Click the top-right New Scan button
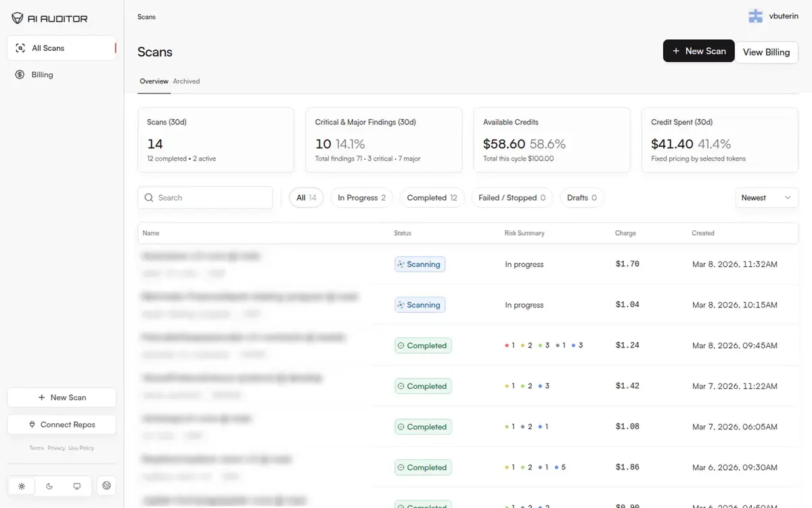Viewport: 812px width, 508px height. point(698,51)
